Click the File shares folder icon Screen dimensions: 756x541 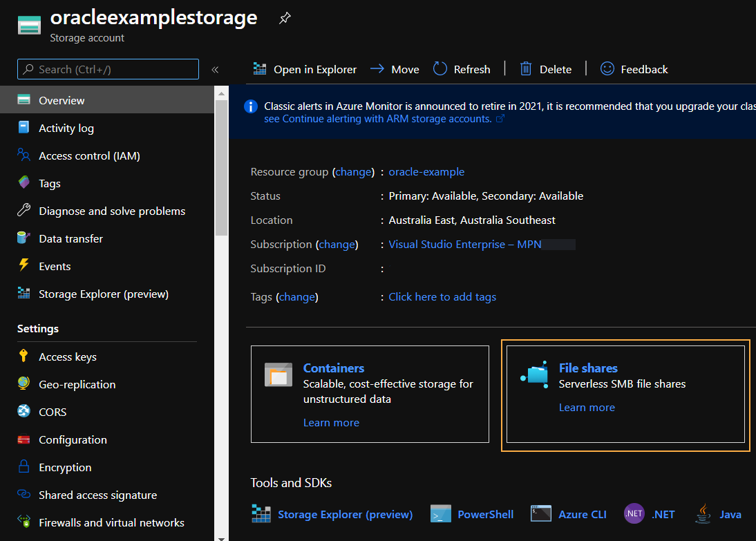534,374
